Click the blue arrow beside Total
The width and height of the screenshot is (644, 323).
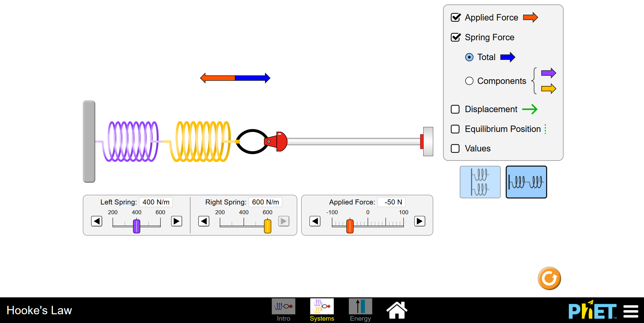pyautogui.click(x=507, y=57)
